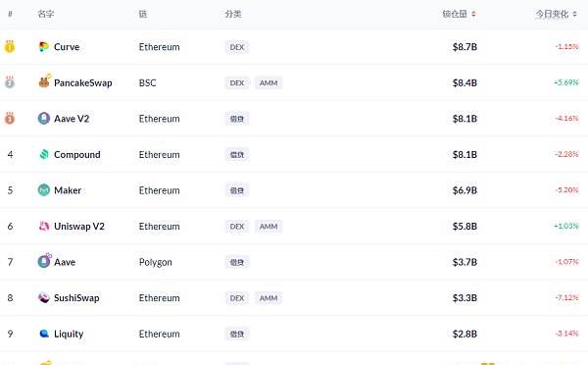Screen dimensions: 588x365
Task: Select the Polygon chain on Aave row
Action: pos(155,262)
